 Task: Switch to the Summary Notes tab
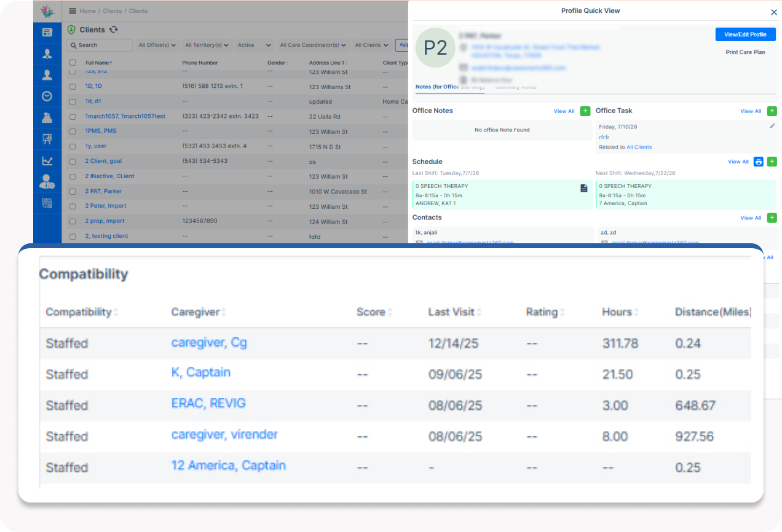[515, 87]
